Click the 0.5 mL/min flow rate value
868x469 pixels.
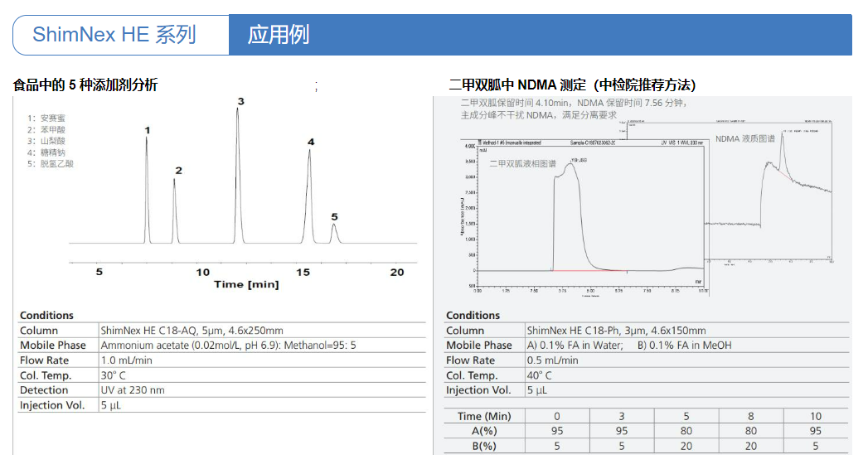552,360
